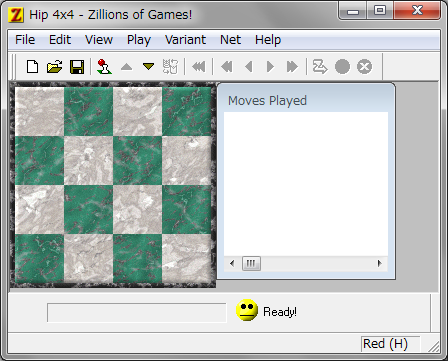Maximize the Hip 4x4 window
This screenshot has width=448, height=361.
[x=380, y=11]
